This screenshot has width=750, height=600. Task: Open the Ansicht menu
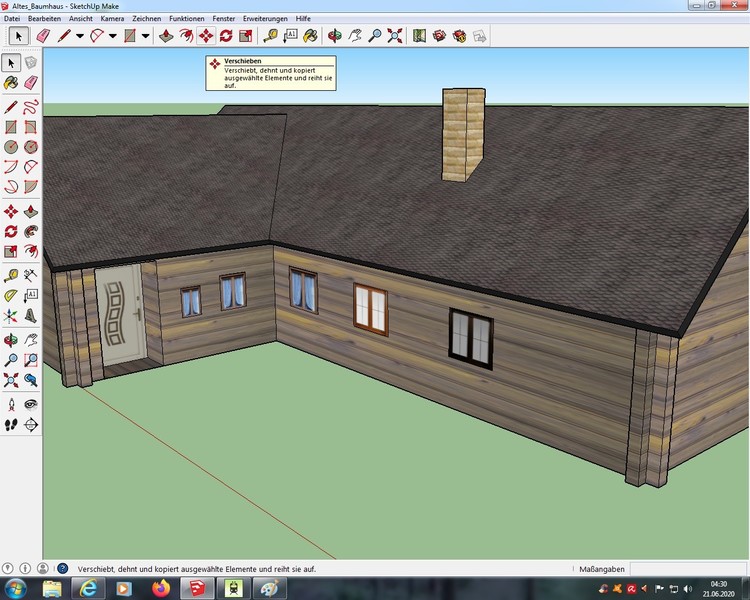81,19
